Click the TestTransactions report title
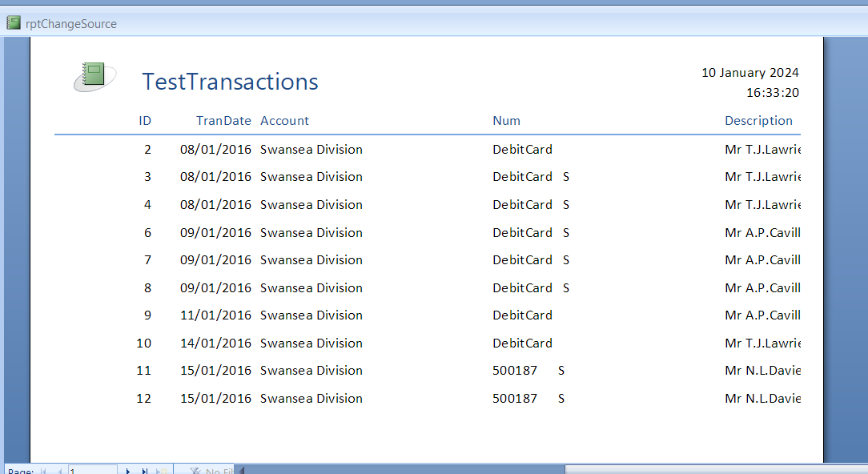Screen dimensions: 868x474 pos(231,82)
